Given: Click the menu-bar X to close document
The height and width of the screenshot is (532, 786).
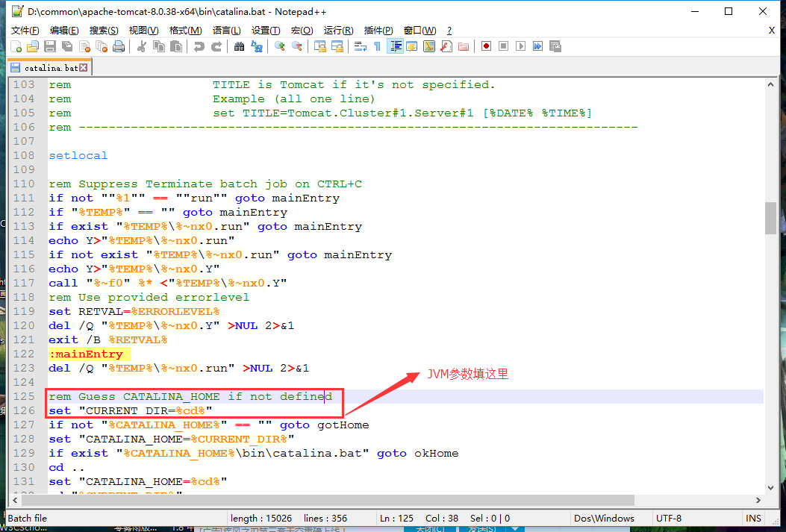Looking at the screenshot, I should (x=772, y=31).
